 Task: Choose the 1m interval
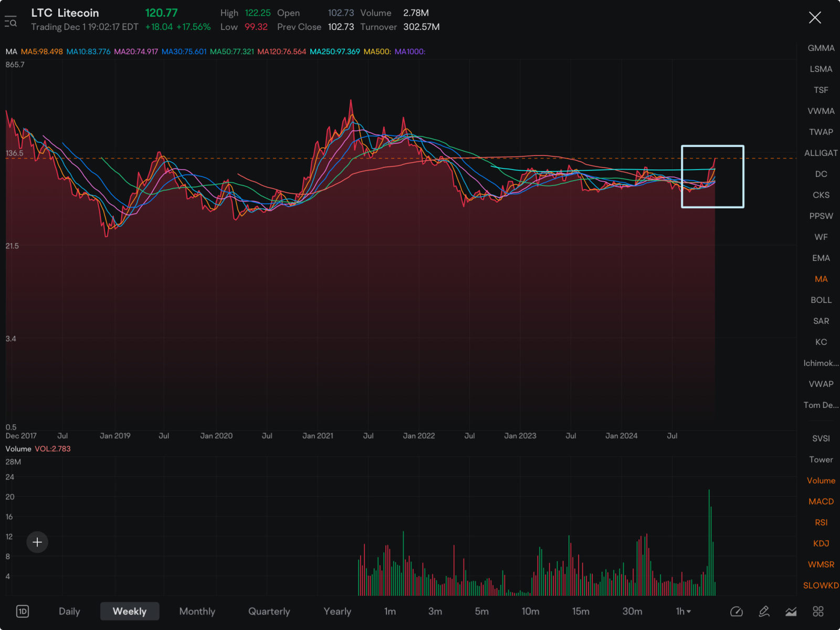click(390, 611)
